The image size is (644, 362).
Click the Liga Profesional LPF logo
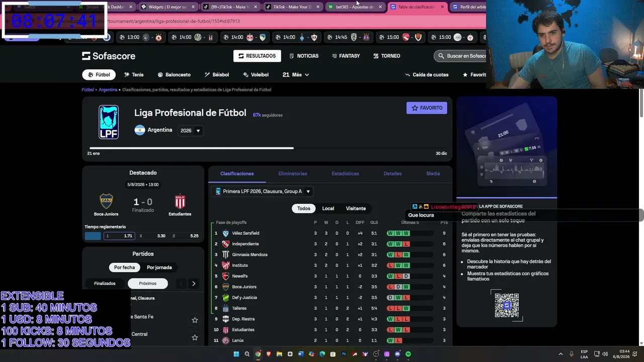click(x=109, y=122)
